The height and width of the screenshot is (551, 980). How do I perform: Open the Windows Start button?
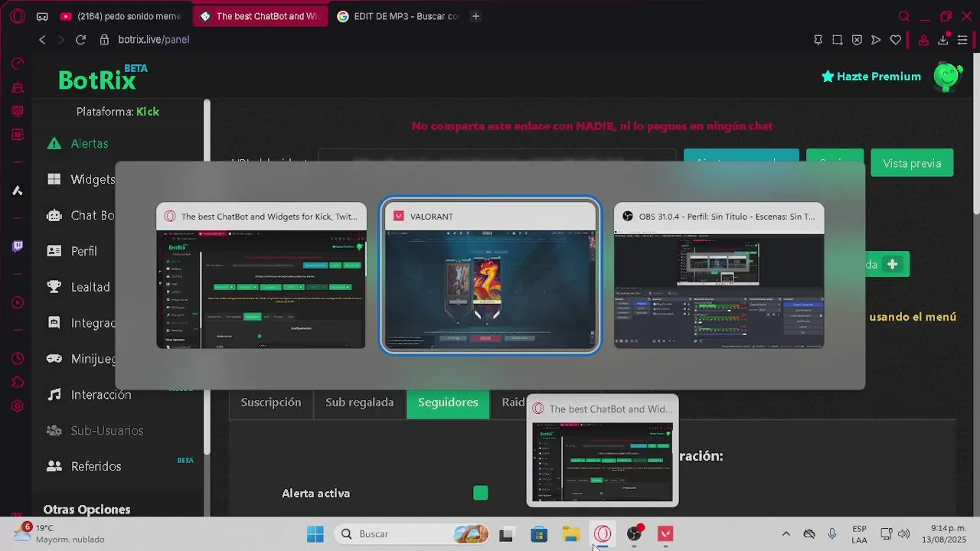click(x=315, y=534)
